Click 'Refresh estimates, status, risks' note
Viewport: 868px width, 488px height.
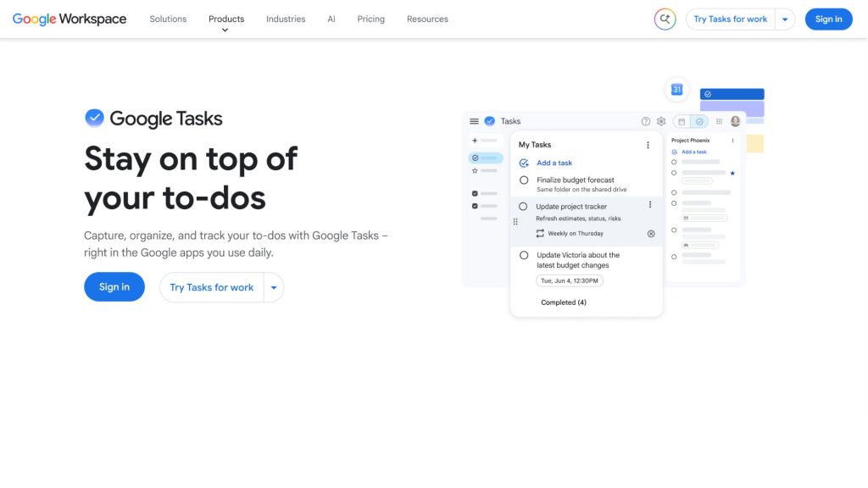578,219
